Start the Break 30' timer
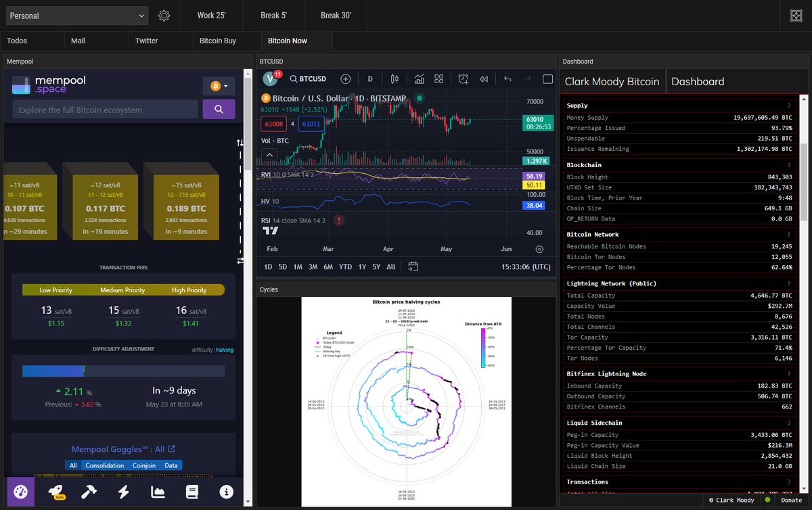812x510 pixels. 336,16
